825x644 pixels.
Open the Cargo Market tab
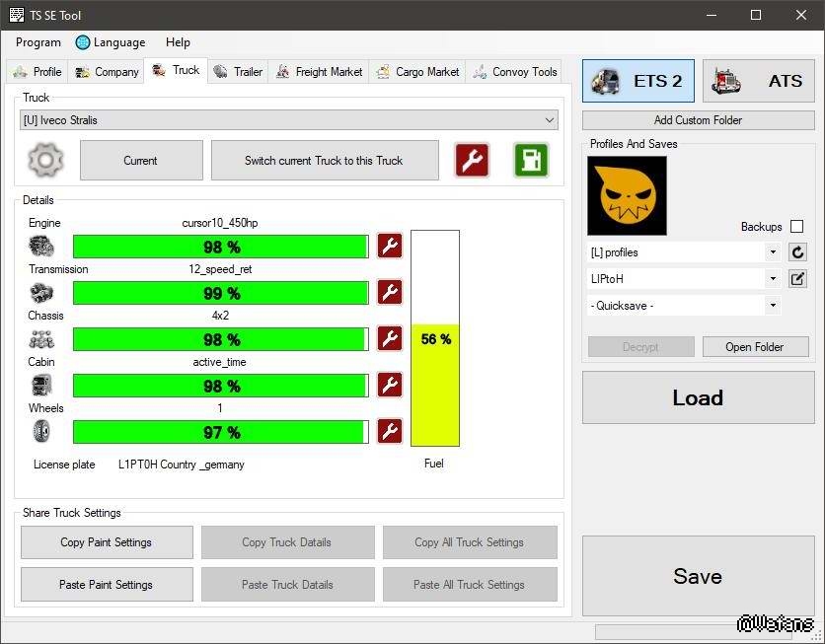coord(417,72)
